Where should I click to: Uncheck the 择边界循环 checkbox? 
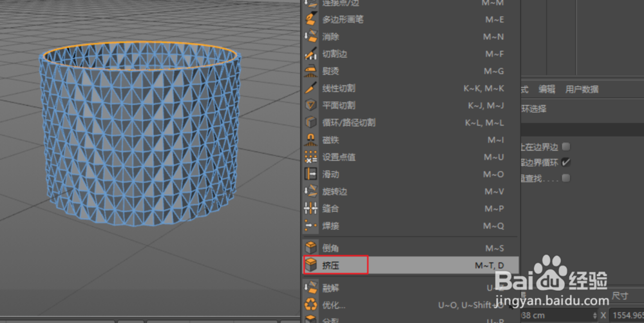tap(566, 162)
